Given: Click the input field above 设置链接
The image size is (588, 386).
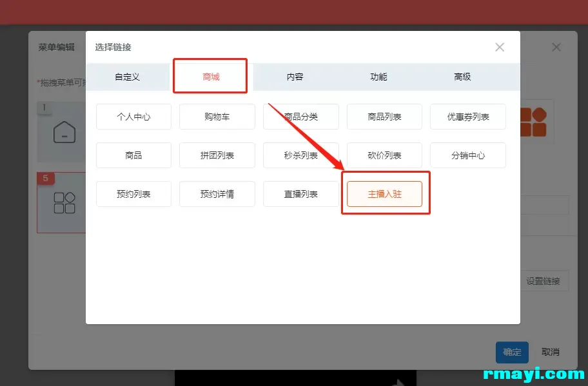Looking at the screenshot, I should [x=545, y=205].
